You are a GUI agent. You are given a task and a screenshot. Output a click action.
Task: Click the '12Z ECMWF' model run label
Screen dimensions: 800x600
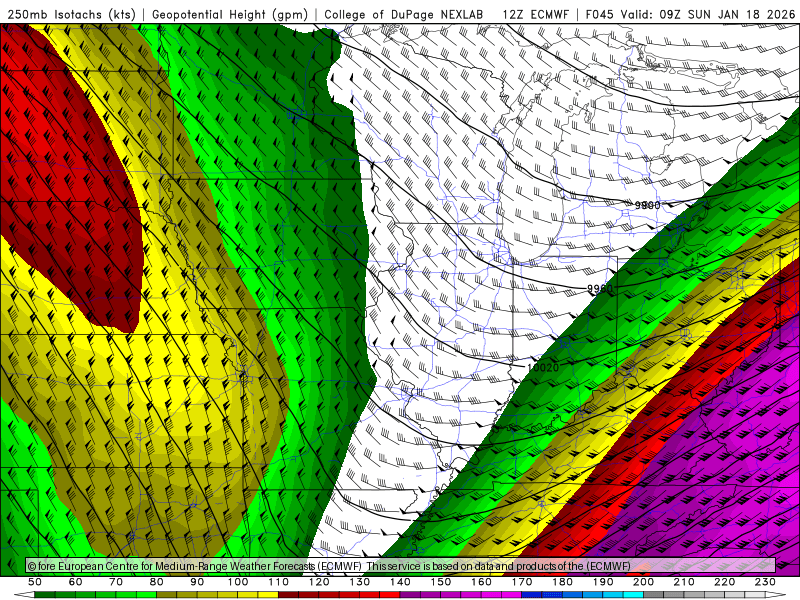535,15
